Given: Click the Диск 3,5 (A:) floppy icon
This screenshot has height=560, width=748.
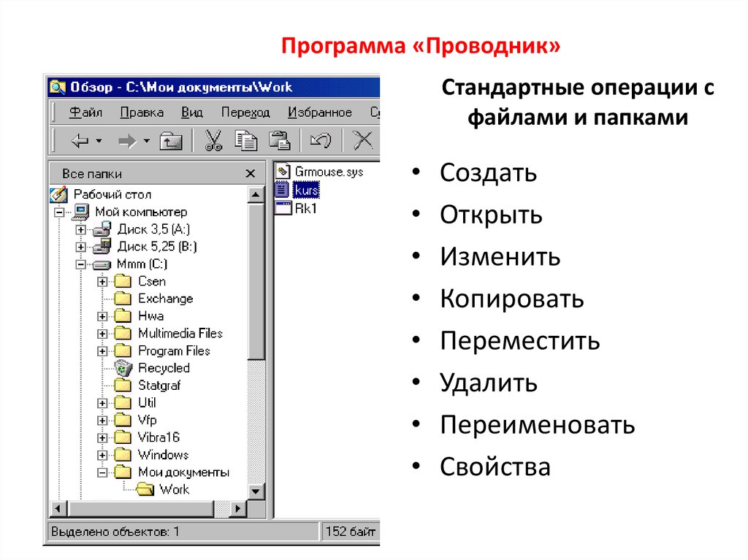Looking at the screenshot, I should pyautogui.click(x=102, y=229).
